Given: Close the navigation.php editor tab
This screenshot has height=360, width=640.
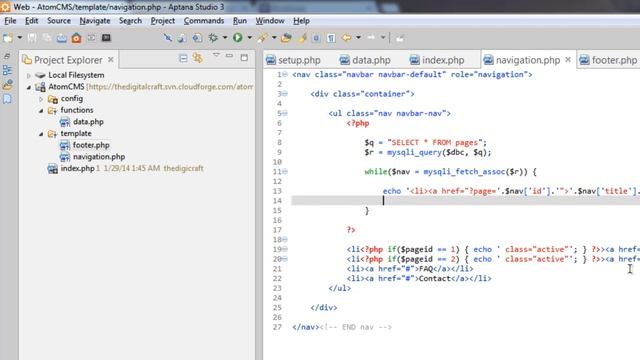Looking at the screenshot, I should (x=568, y=60).
